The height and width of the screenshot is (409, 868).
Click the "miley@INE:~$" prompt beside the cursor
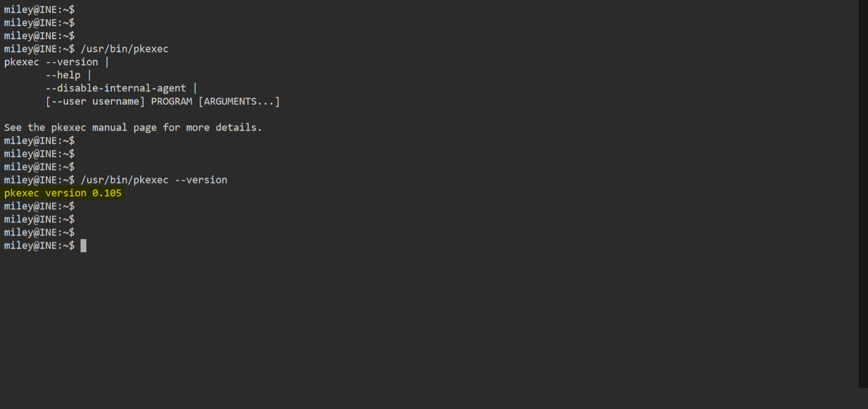point(39,246)
